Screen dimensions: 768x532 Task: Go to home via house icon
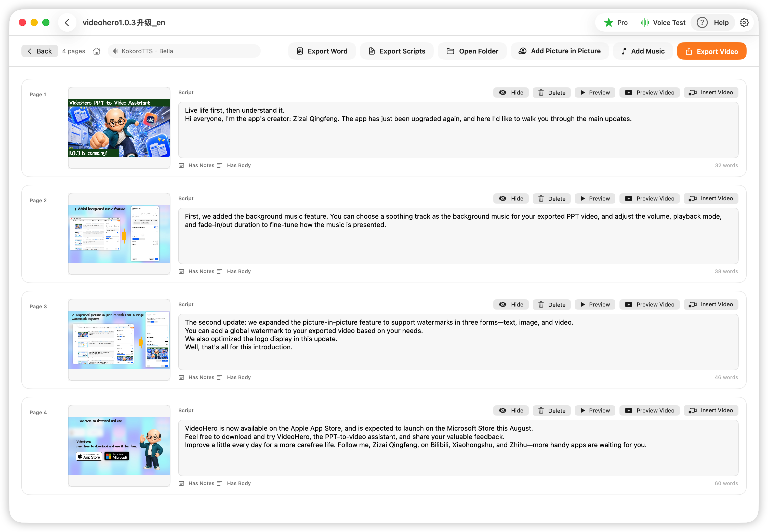[x=97, y=51]
